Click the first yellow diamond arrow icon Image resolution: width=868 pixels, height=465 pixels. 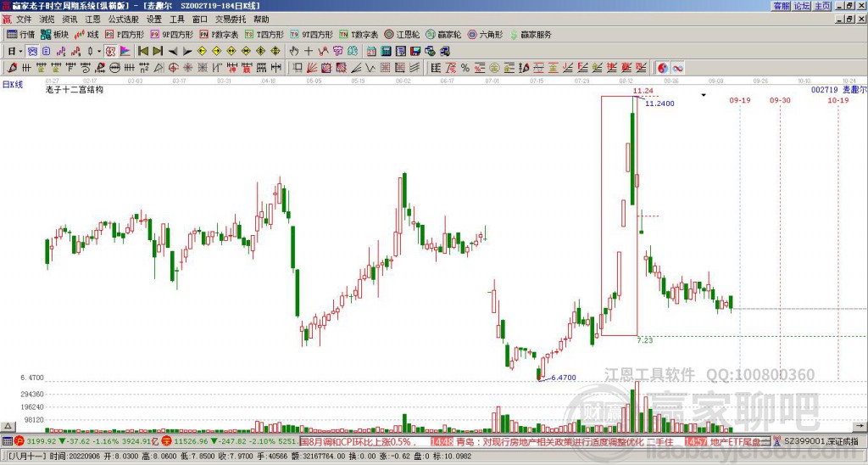pyautogui.click(x=202, y=51)
